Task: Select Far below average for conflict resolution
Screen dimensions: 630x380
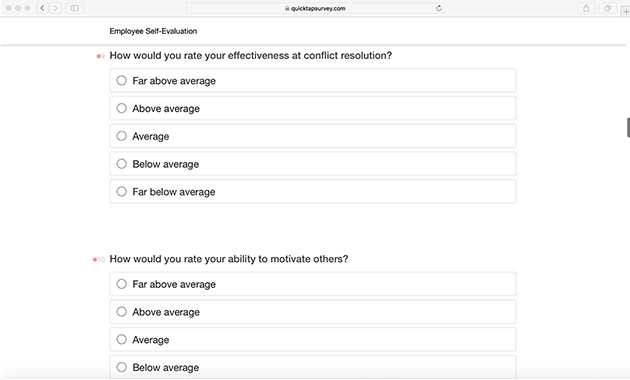Action: (313, 192)
